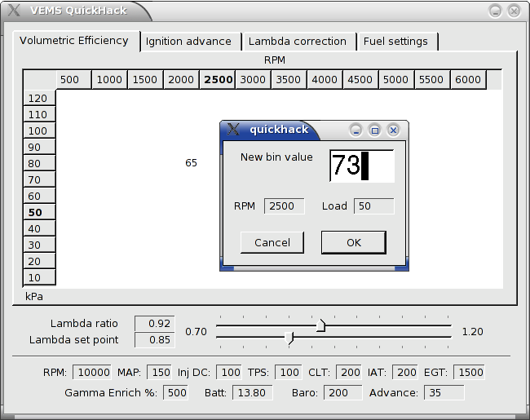This screenshot has height=420, width=530.
Task: Click the Lambda ratio value 0.92
Action: (x=155, y=323)
